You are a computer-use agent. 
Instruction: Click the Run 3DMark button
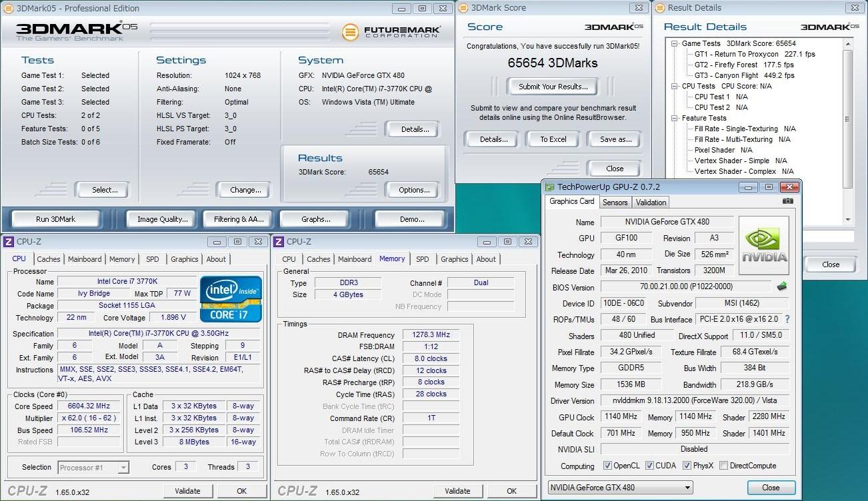[55, 219]
